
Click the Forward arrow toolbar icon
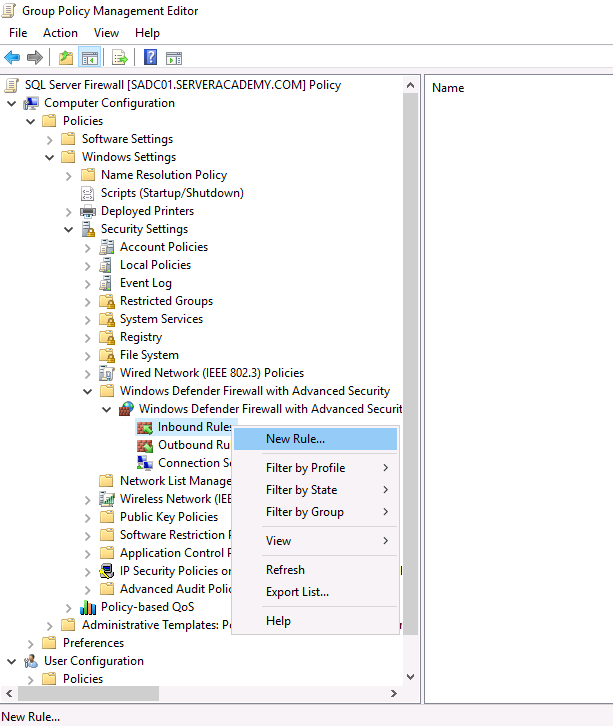pos(35,58)
